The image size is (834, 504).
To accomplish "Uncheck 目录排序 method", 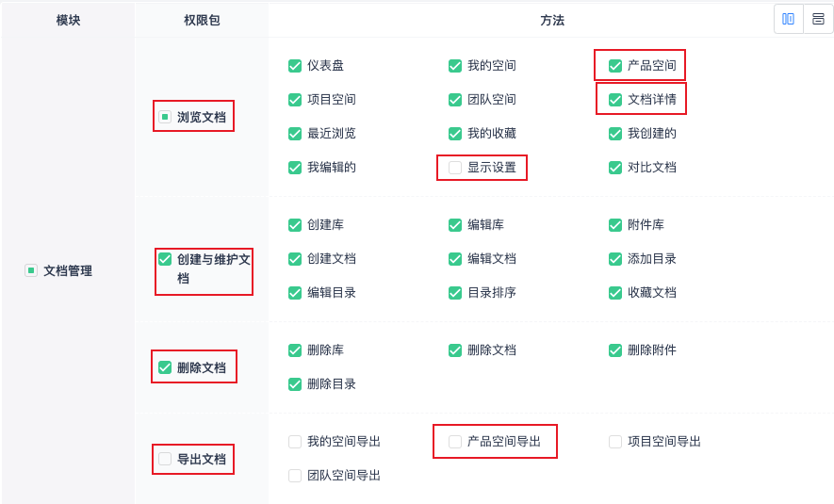I will tap(455, 293).
